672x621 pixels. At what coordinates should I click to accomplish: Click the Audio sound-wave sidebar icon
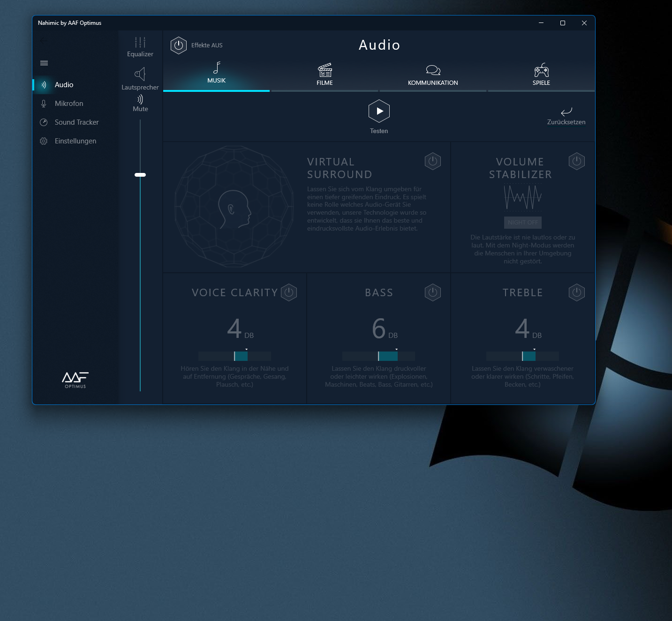[x=44, y=85]
